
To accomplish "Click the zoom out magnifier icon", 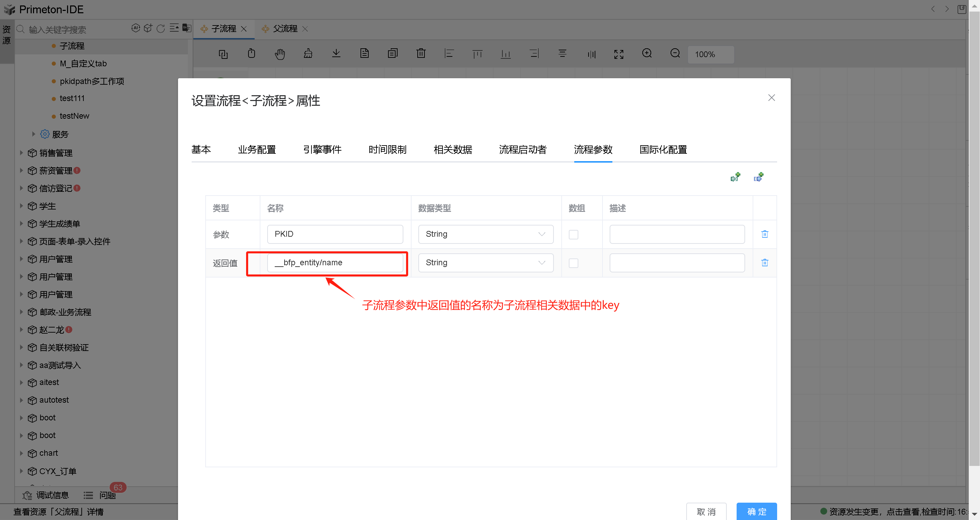I will click(x=675, y=54).
